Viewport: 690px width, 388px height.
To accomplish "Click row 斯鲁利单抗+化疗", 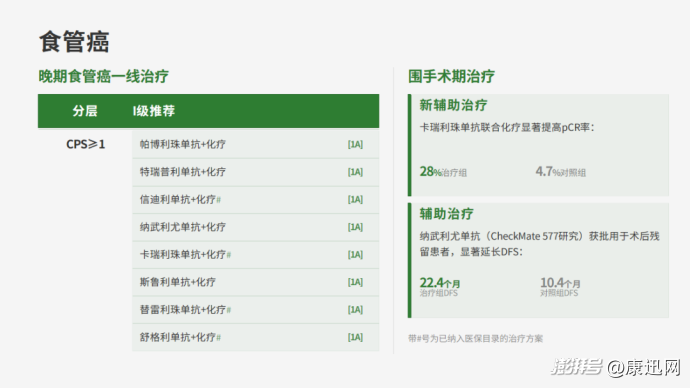I will (x=255, y=282).
